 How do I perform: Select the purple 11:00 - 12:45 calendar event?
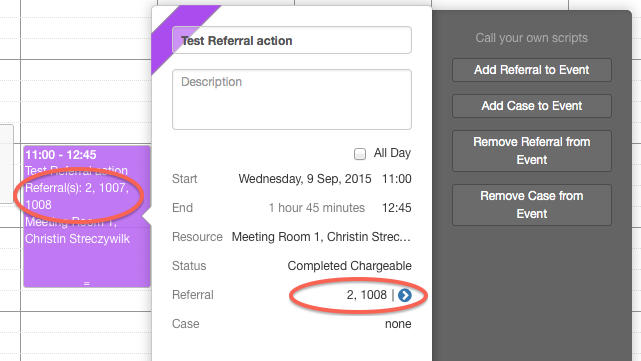point(87,217)
